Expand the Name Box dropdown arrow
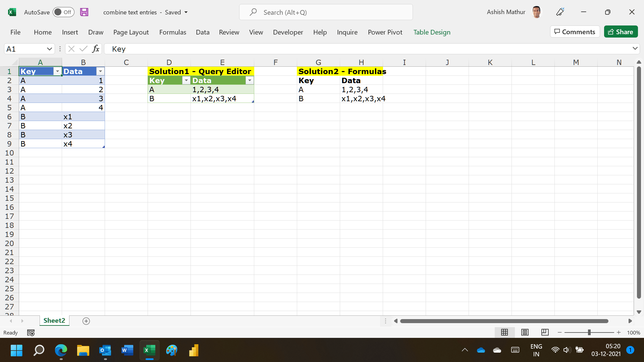644x362 pixels. click(x=49, y=49)
